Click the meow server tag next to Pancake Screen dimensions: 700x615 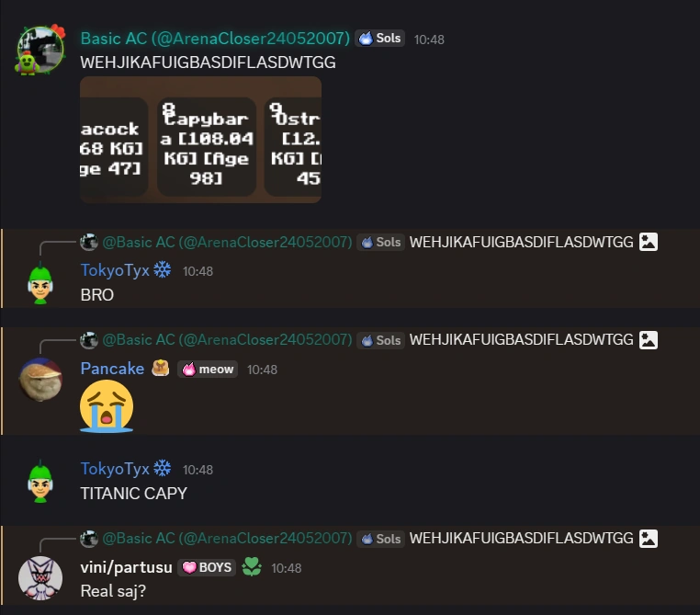pos(208,370)
